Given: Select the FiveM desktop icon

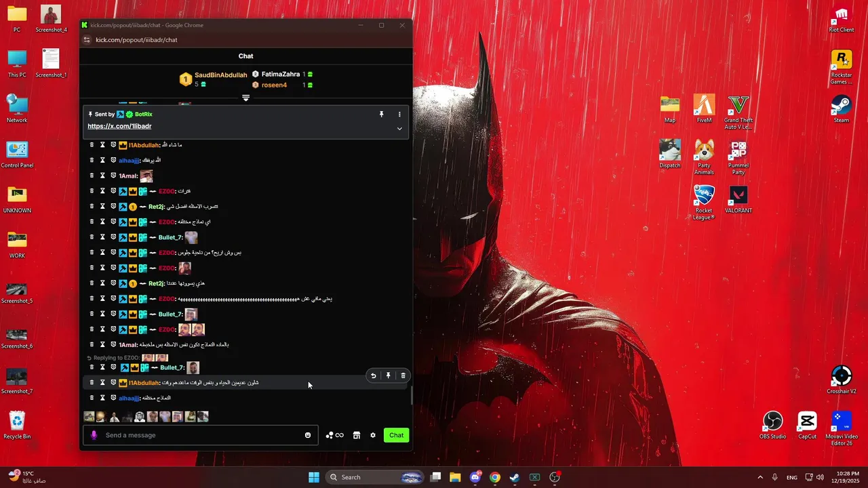Looking at the screenshot, I should click(704, 109).
